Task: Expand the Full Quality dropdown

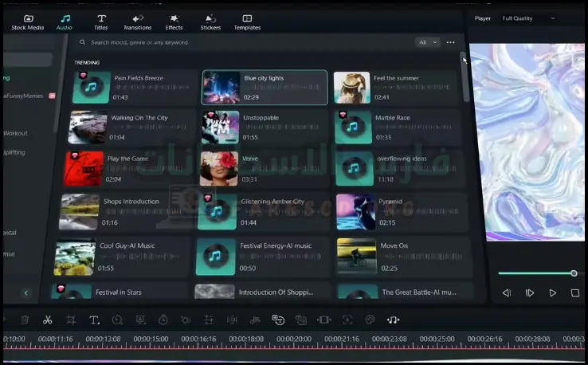Action: click(x=529, y=18)
